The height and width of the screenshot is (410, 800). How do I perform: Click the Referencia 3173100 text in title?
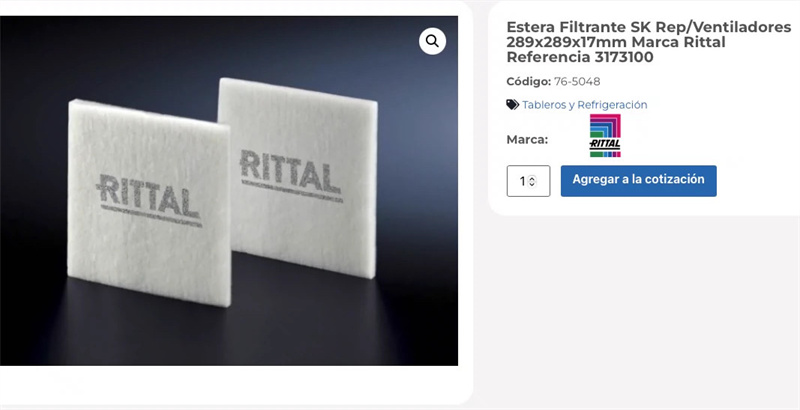(x=580, y=57)
